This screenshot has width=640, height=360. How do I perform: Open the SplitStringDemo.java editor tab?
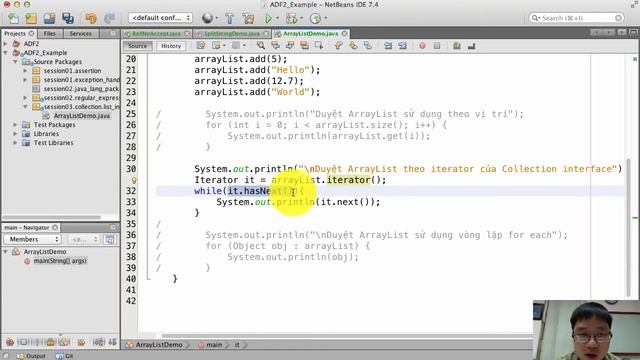click(x=231, y=33)
